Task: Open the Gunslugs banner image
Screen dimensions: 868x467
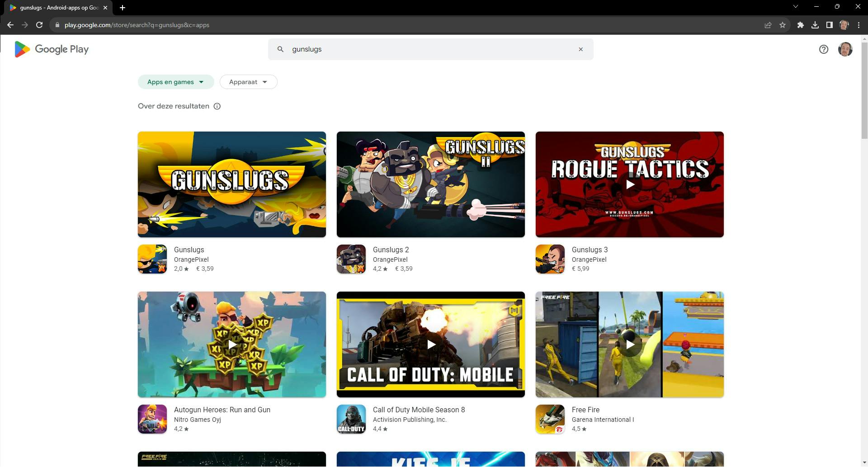Action: 232,184
